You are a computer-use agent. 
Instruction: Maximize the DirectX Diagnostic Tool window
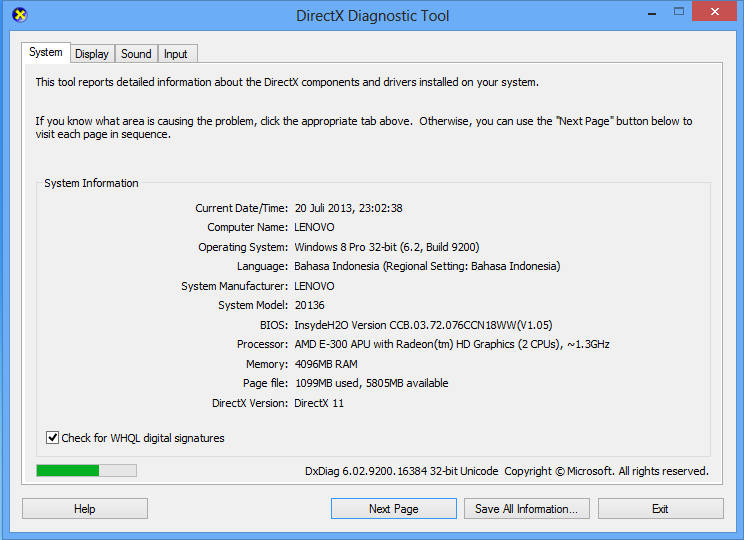[679, 12]
